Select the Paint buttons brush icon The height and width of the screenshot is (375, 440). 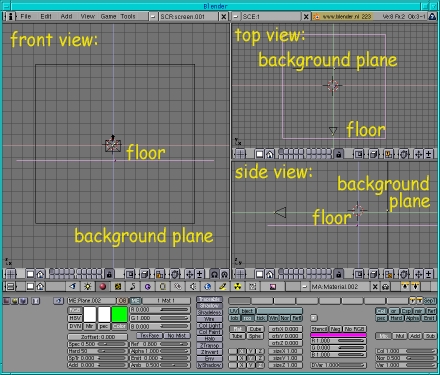tap(223, 286)
